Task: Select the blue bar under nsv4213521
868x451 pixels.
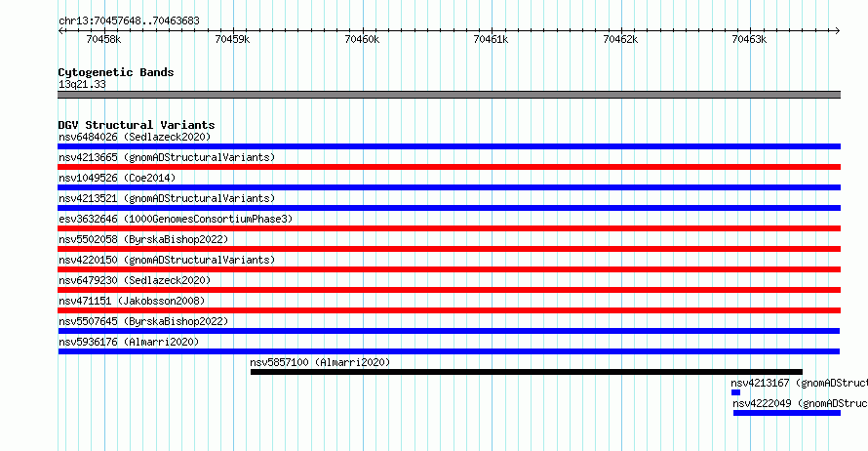Action: tap(449, 208)
